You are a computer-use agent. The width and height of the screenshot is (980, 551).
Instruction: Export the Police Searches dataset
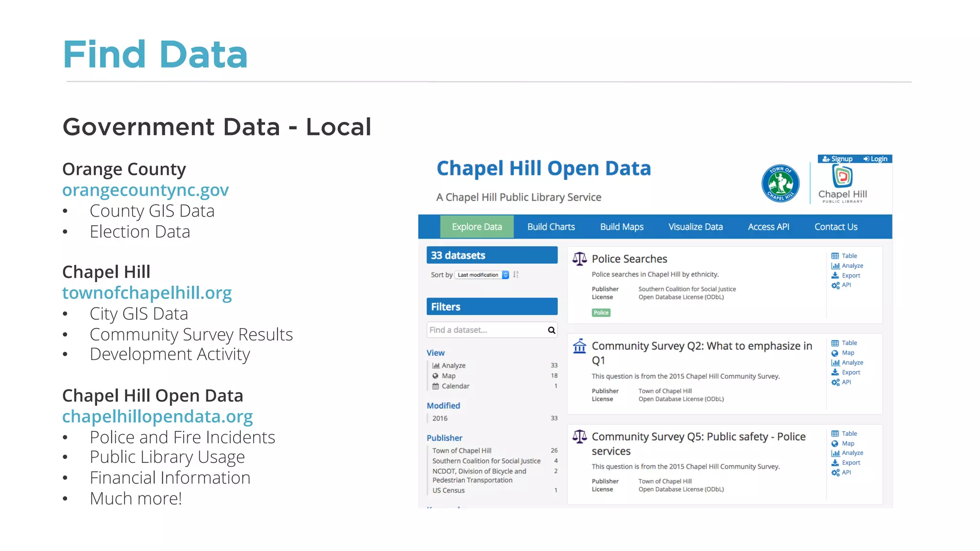tap(846, 275)
